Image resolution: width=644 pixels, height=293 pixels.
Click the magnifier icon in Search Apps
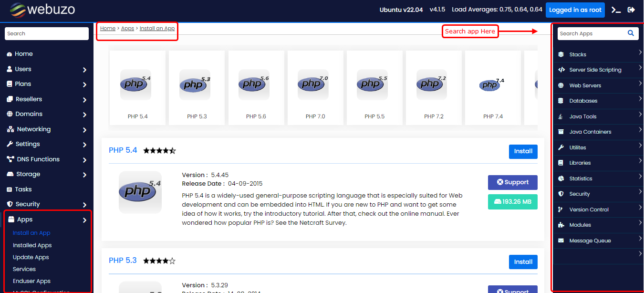pyautogui.click(x=631, y=33)
